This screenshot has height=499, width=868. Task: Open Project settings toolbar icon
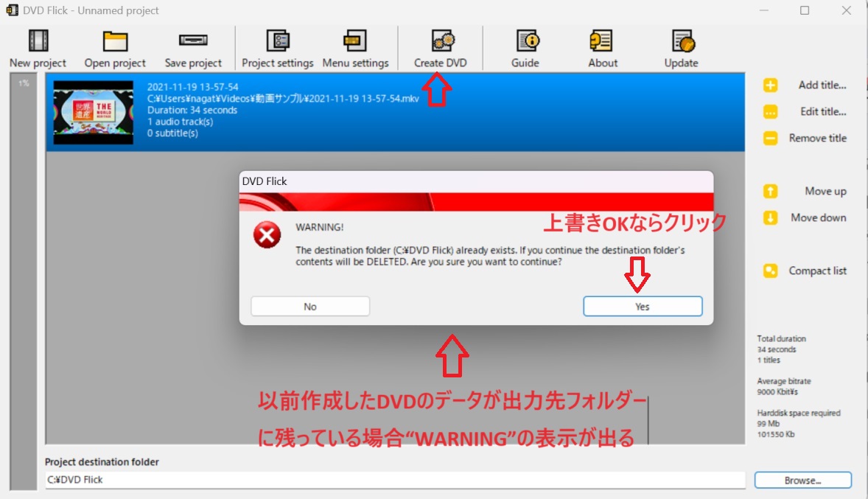pyautogui.click(x=278, y=41)
